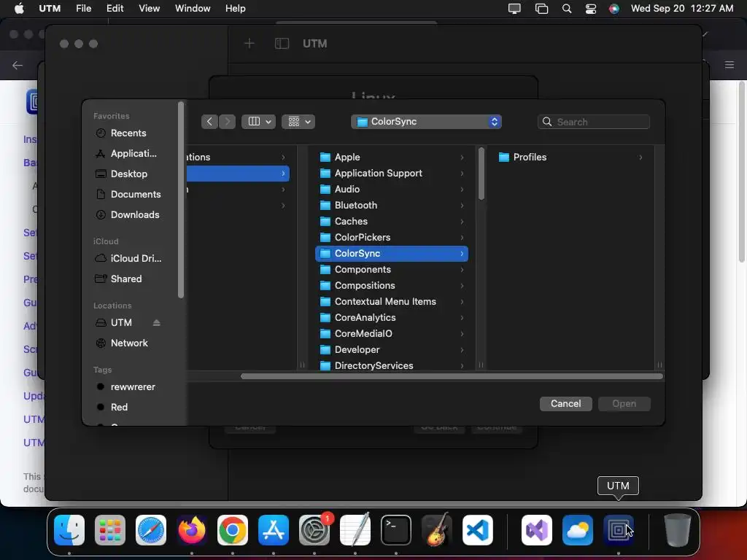This screenshot has height=560, width=747.
Task: Select the Components folder
Action: coord(392,270)
